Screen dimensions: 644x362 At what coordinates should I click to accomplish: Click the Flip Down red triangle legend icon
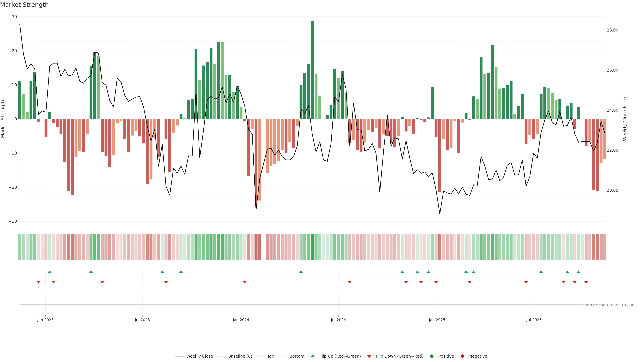(369, 356)
